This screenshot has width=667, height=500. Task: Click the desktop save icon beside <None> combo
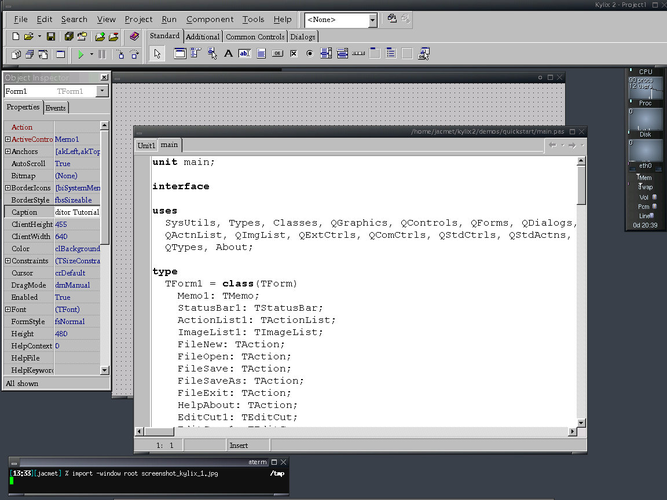[392, 19]
